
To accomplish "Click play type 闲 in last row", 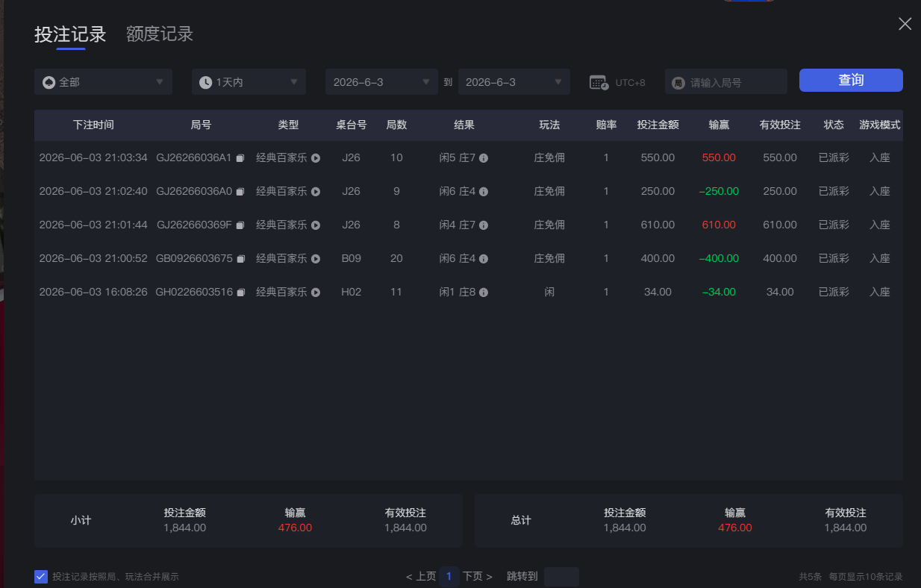I will coord(549,293).
